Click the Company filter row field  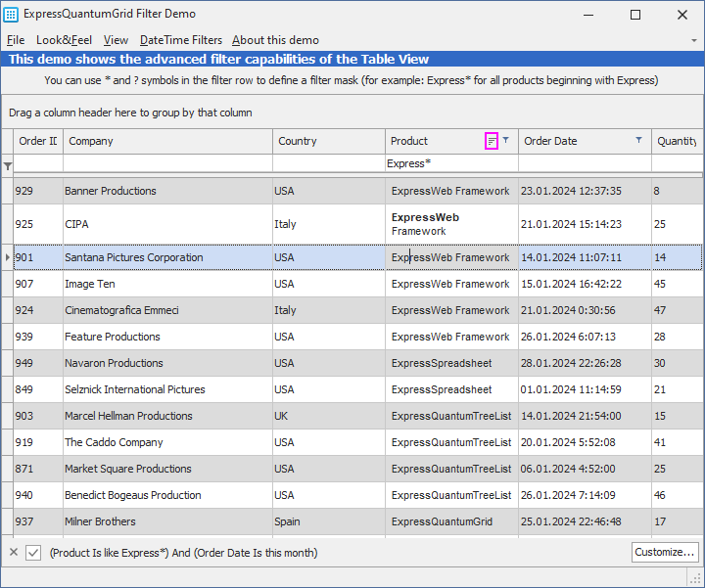(166, 163)
